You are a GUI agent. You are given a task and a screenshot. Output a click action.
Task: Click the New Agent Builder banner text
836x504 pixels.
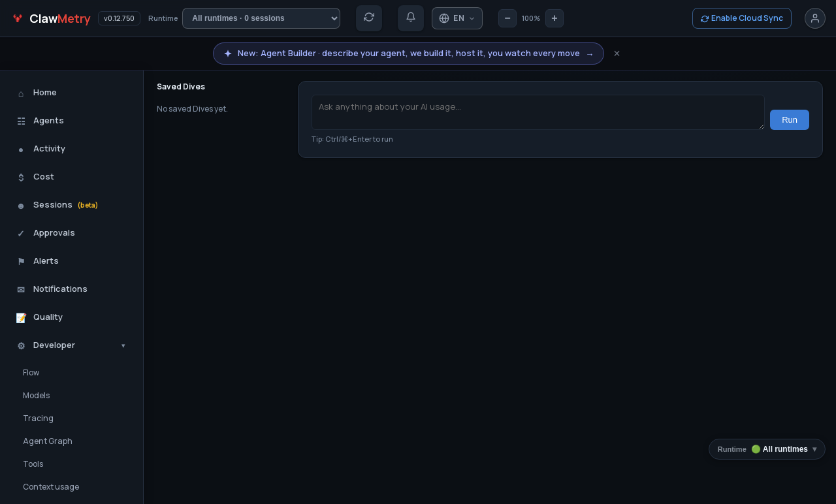tap(409, 54)
